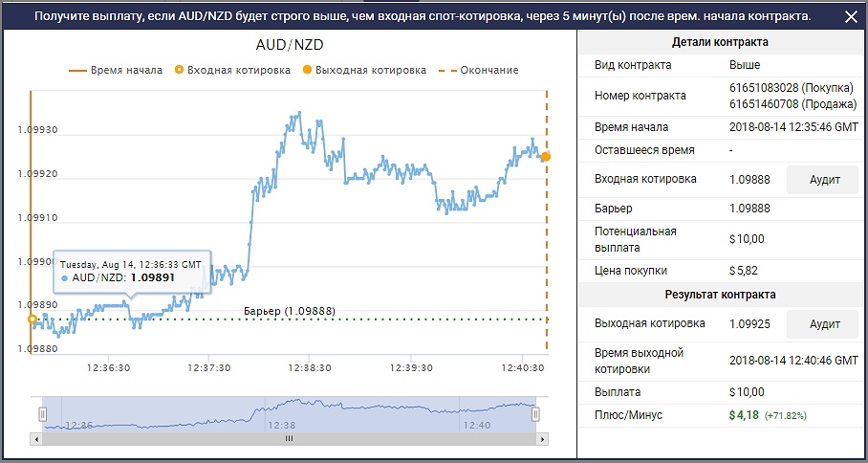Click the navigator scrollbar right arrow

543,439
